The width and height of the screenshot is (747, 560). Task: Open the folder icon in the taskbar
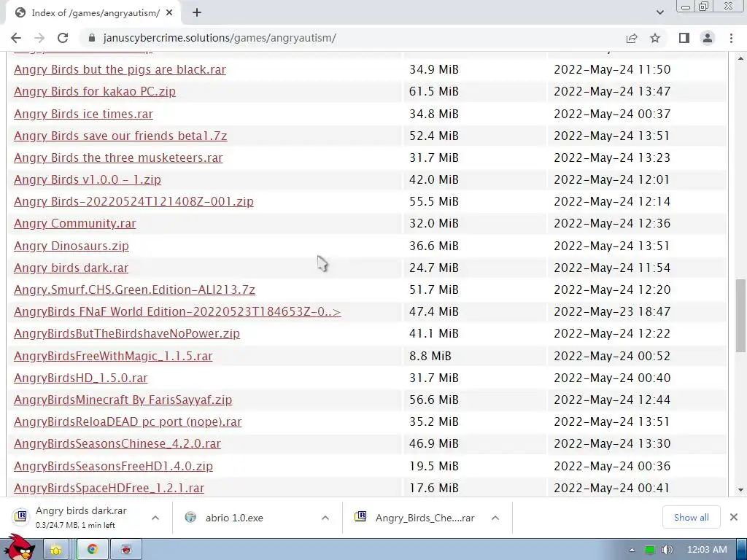(x=57, y=550)
